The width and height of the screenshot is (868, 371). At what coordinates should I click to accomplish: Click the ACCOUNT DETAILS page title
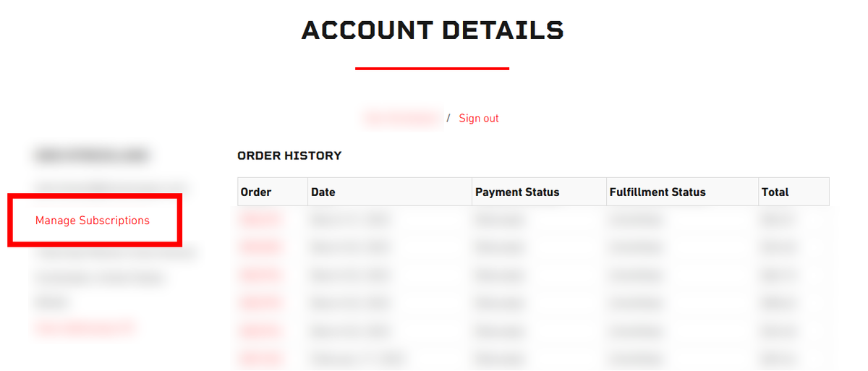point(433,30)
